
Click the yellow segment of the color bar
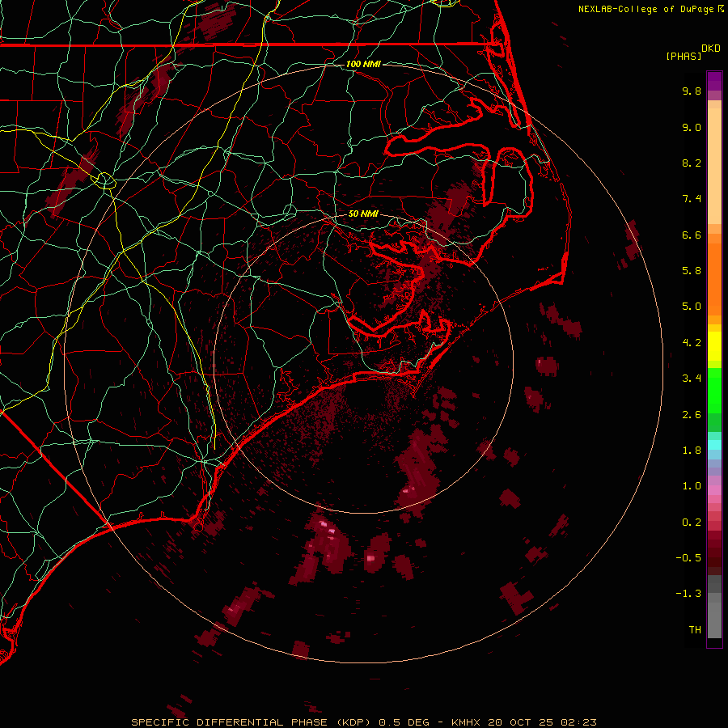[714, 346]
